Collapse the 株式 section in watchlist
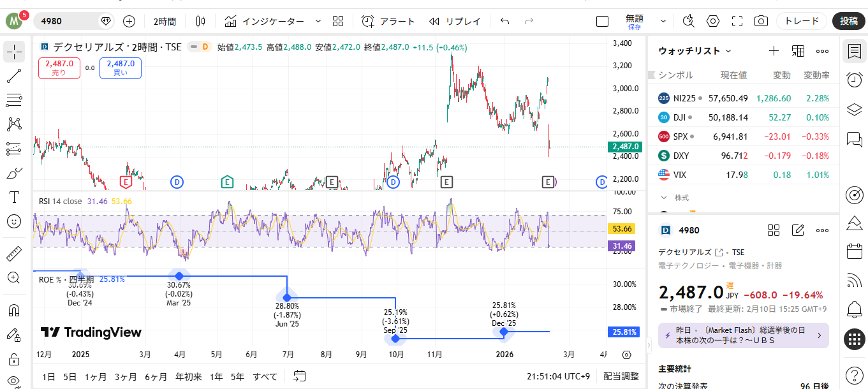 tap(664, 198)
